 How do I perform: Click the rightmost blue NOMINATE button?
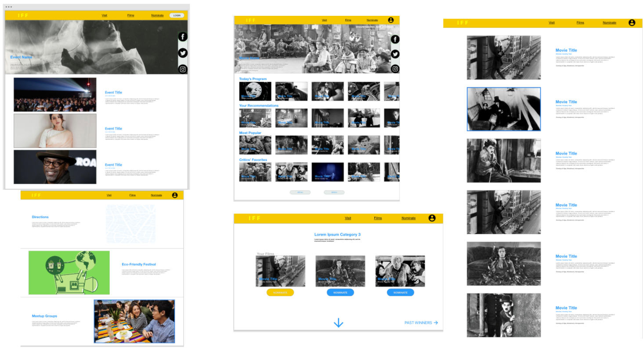click(400, 293)
